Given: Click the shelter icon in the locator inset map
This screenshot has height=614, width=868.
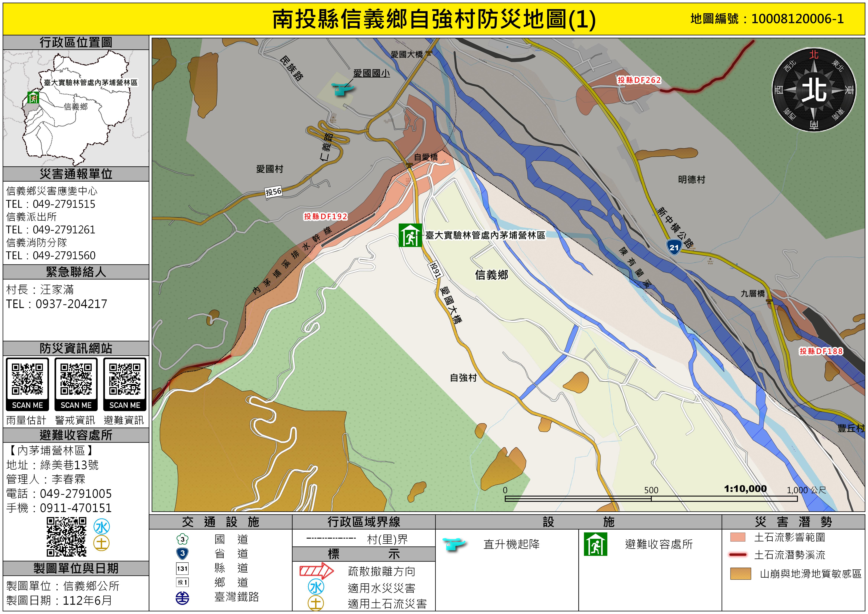Looking at the screenshot, I should click(34, 97).
